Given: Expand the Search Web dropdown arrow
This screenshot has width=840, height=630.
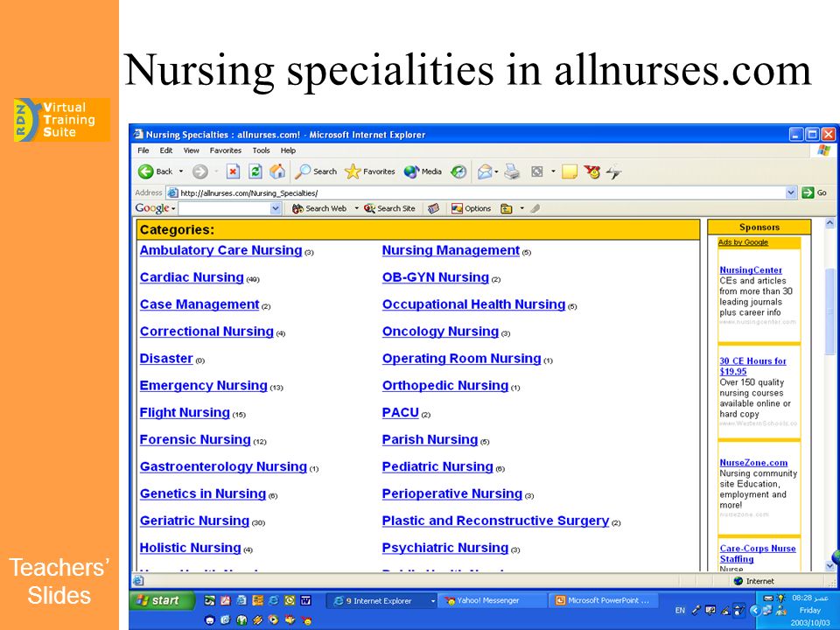Looking at the screenshot, I should pos(356,208).
